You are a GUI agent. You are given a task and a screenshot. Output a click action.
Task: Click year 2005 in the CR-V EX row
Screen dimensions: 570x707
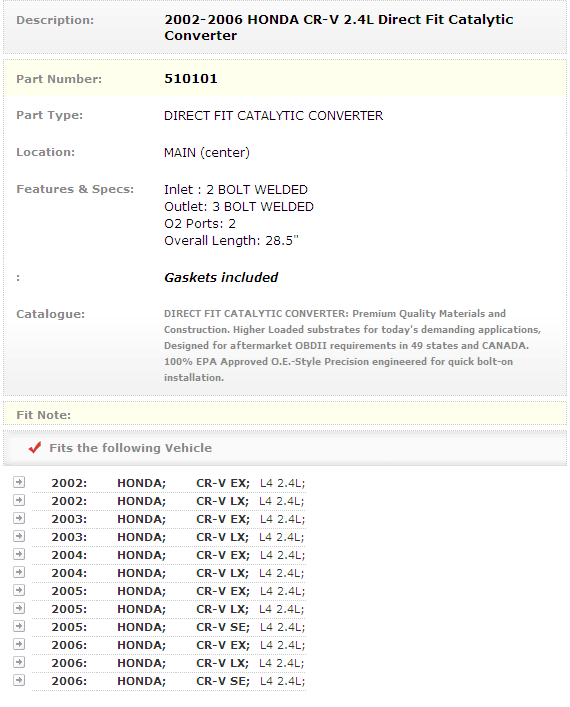(69, 591)
